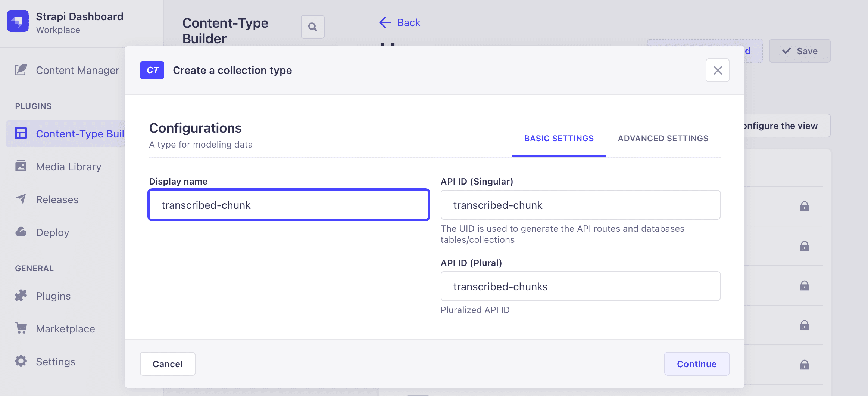Click the Content-Type Builder search icon

[x=313, y=27]
